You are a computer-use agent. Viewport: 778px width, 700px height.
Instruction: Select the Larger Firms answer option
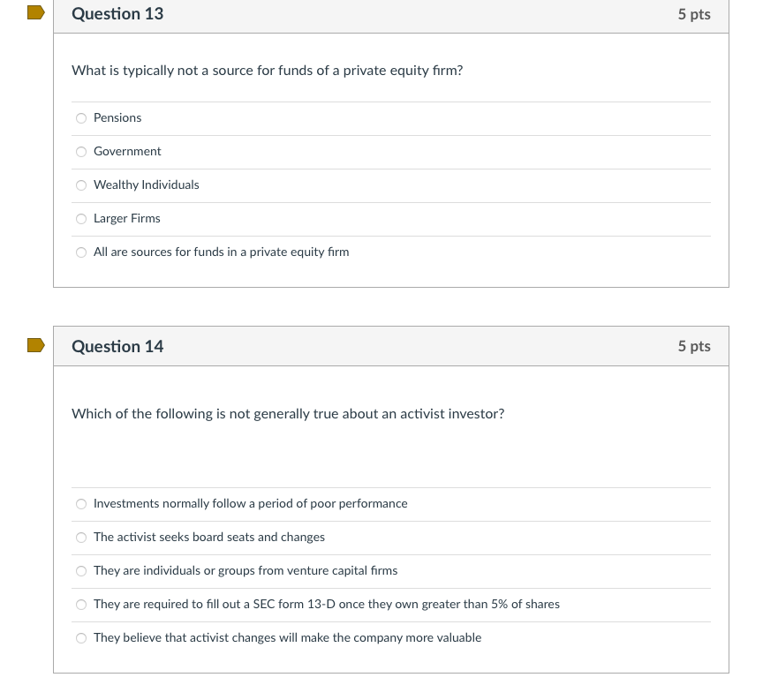point(81,219)
